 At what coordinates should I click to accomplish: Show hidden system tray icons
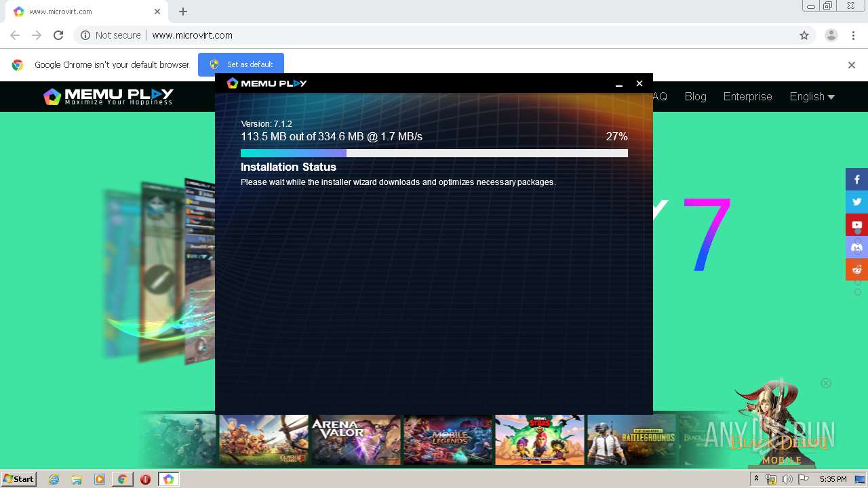(x=756, y=479)
